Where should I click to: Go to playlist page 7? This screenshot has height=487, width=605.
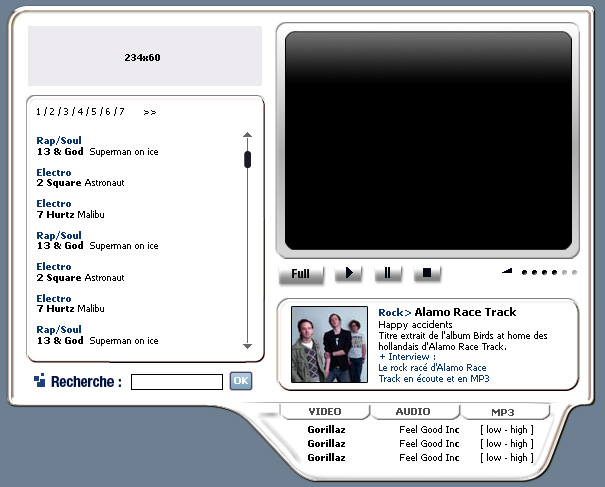pyautogui.click(x=122, y=112)
